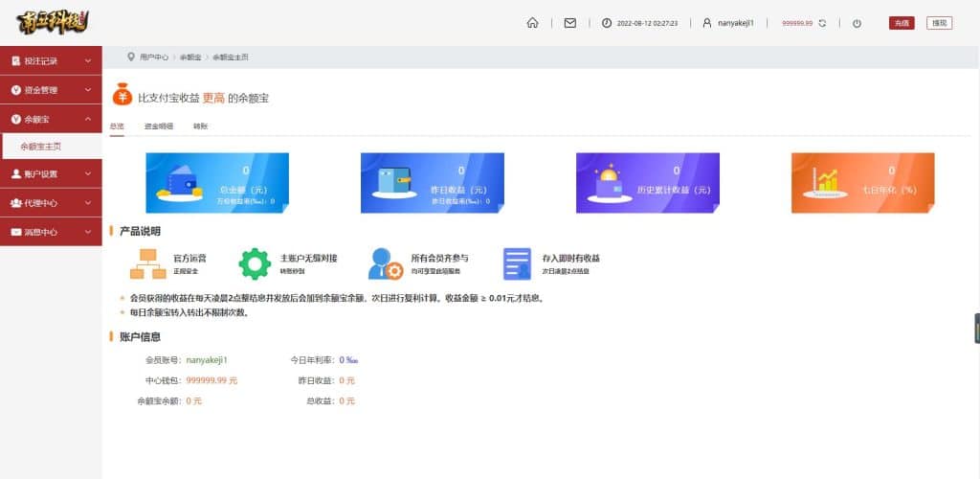The width and height of the screenshot is (980, 479).
Task: Click the orange money bag icon
Action: click(122, 95)
